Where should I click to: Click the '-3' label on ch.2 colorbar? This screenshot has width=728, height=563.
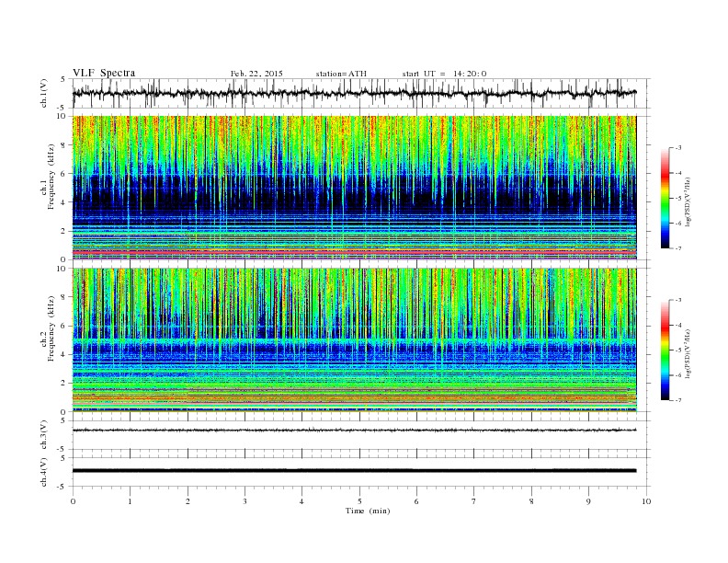pyautogui.click(x=677, y=300)
